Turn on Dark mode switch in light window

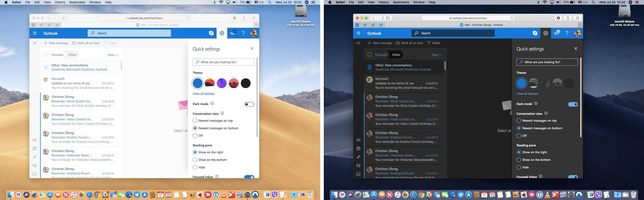(249, 104)
